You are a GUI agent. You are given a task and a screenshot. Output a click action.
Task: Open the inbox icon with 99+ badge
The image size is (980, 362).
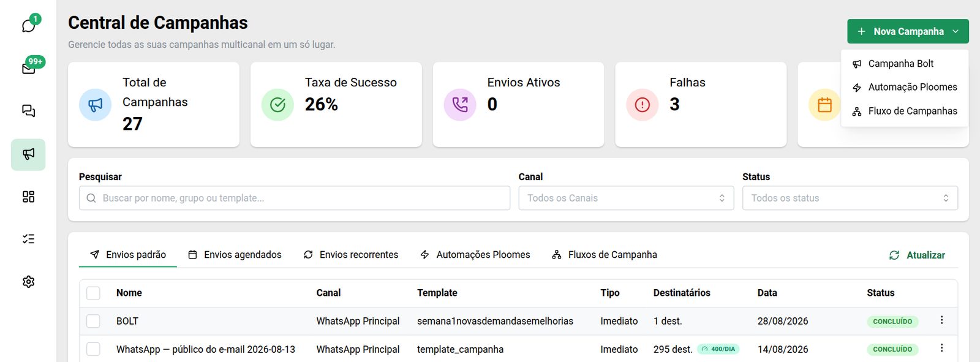point(29,67)
